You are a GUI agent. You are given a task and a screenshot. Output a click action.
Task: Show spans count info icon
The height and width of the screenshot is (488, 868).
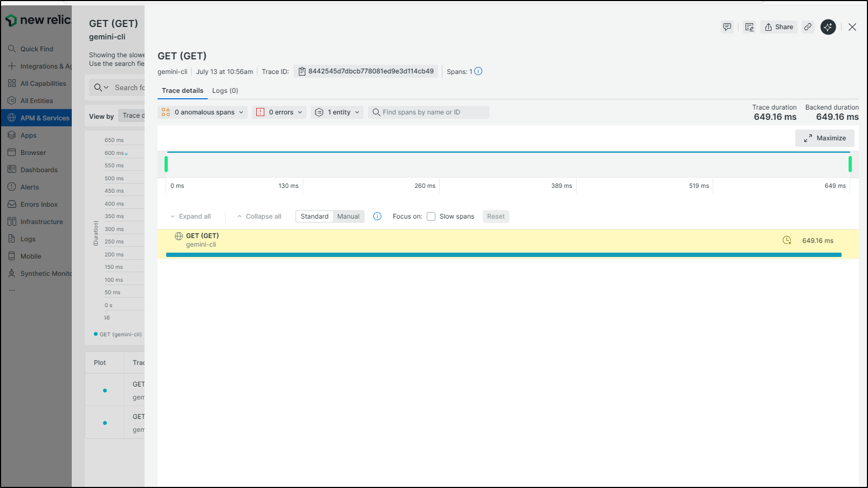pos(478,71)
